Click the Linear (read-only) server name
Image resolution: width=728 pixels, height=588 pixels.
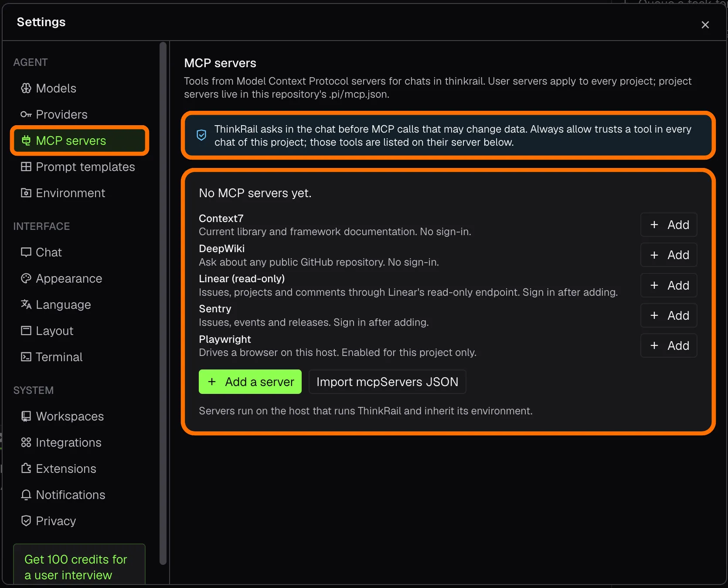coord(242,279)
